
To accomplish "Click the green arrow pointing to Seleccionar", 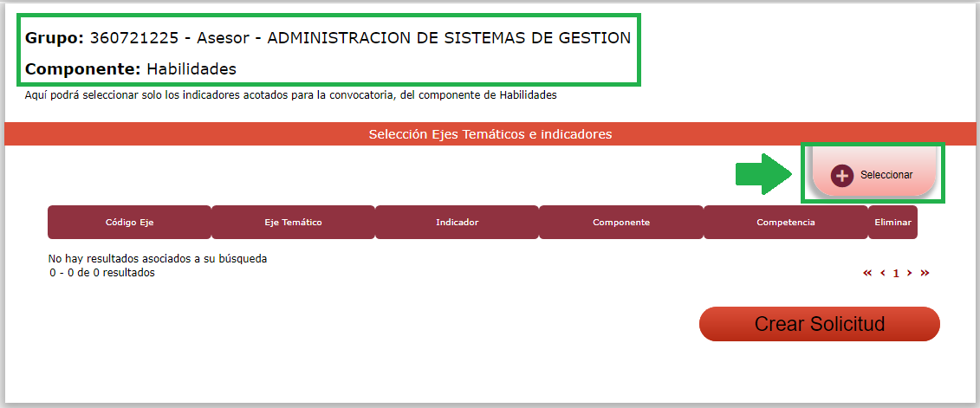I will [x=762, y=173].
